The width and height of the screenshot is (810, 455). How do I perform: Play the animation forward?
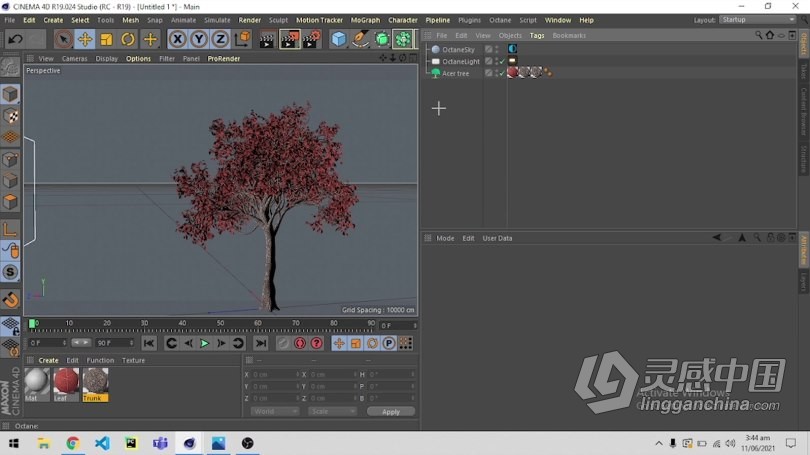tap(205, 343)
